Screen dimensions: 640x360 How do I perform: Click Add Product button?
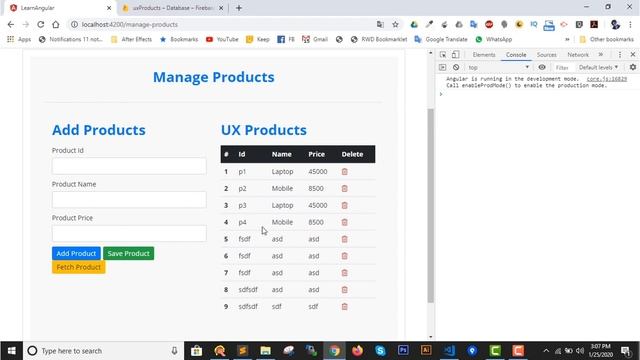pos(76,253)
